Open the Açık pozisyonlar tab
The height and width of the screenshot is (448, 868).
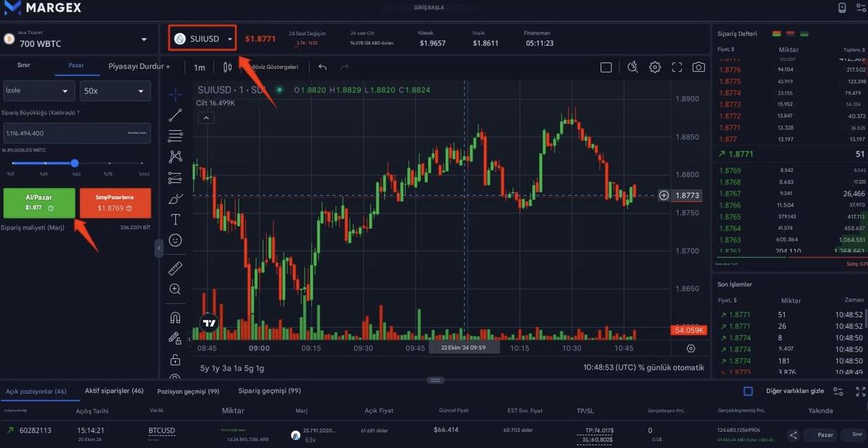36,392
